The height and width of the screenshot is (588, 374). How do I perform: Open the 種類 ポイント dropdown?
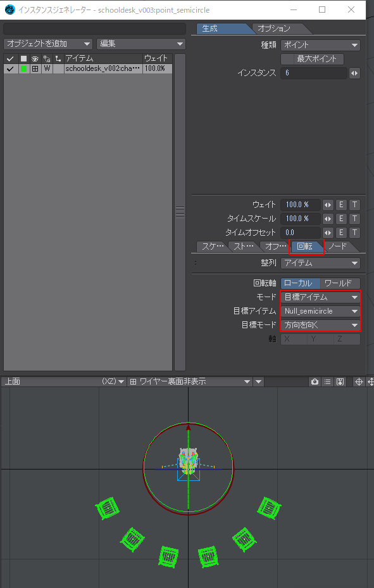click(320, 45)
